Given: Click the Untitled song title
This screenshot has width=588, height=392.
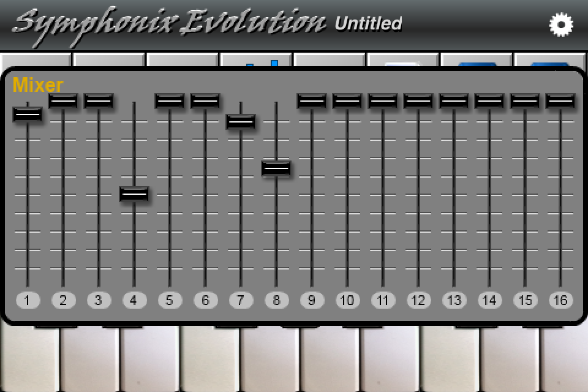Looking at the screenshot, I should tap(368, 24).
